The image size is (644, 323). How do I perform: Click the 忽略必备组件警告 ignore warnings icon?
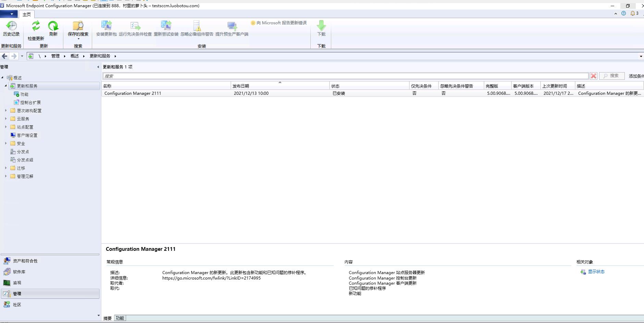pos(197,26)
